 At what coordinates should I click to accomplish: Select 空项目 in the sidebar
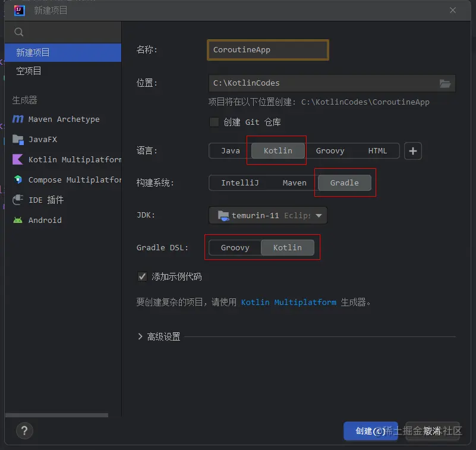(63, 71)
